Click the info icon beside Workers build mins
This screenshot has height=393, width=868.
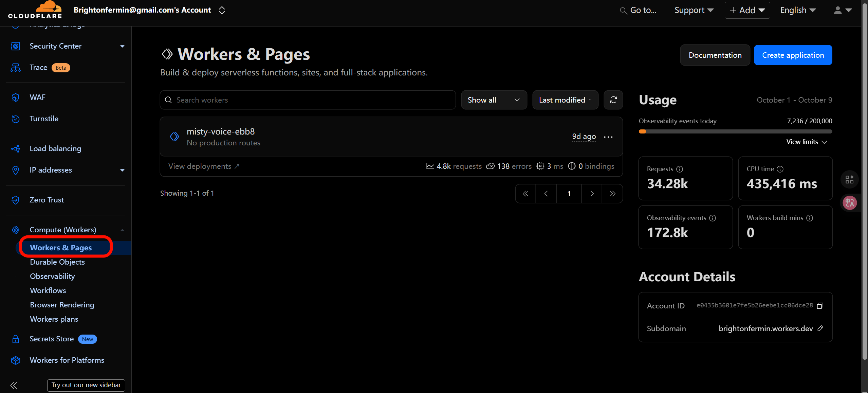[810, 218]
